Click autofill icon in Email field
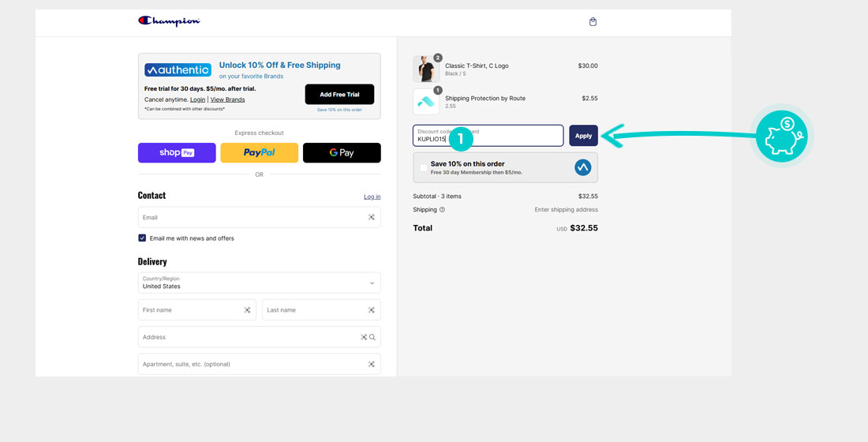The height and width of the screenshot is (442, 868). tap(372, 217)
